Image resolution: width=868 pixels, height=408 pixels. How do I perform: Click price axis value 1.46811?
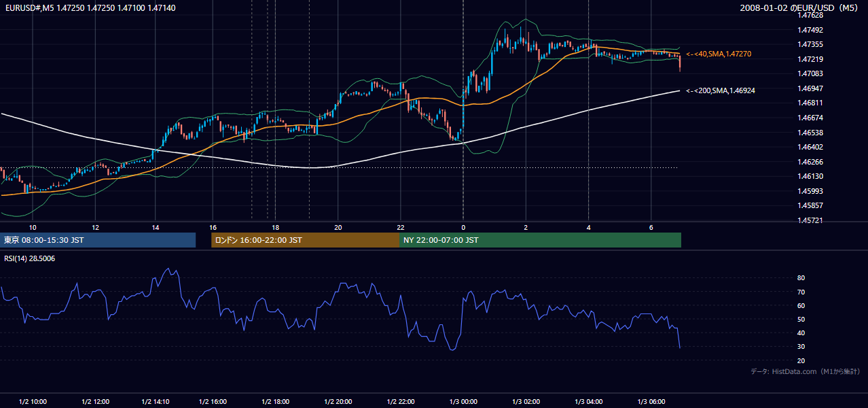810,103
